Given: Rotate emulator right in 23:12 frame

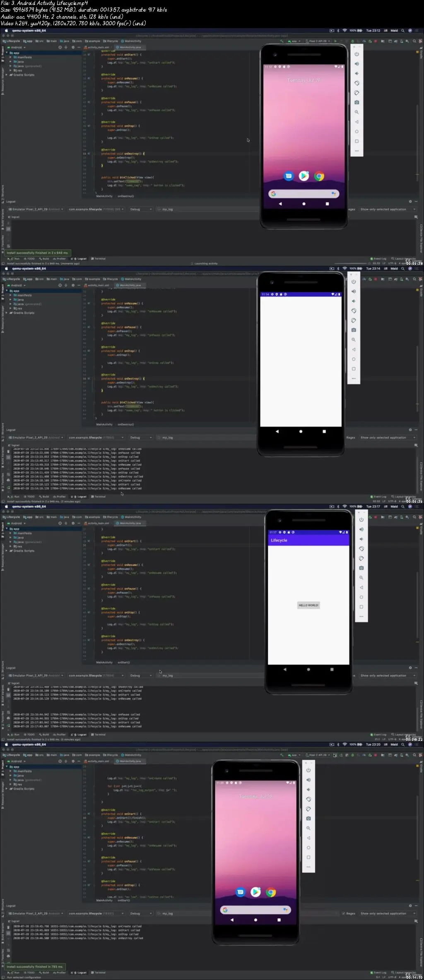Looking at the screenshot, I should (x=357, y=93).
